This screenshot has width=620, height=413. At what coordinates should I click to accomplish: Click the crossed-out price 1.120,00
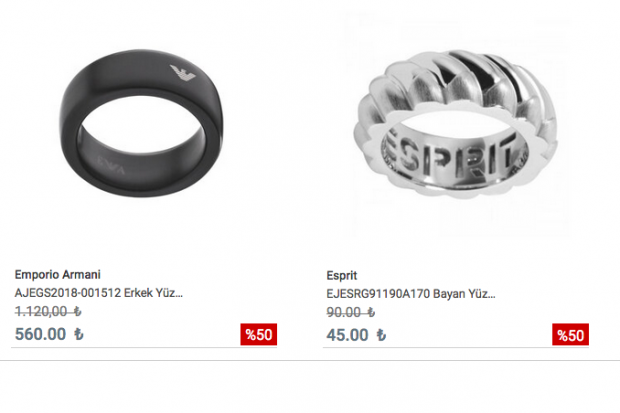coord(41,311)
